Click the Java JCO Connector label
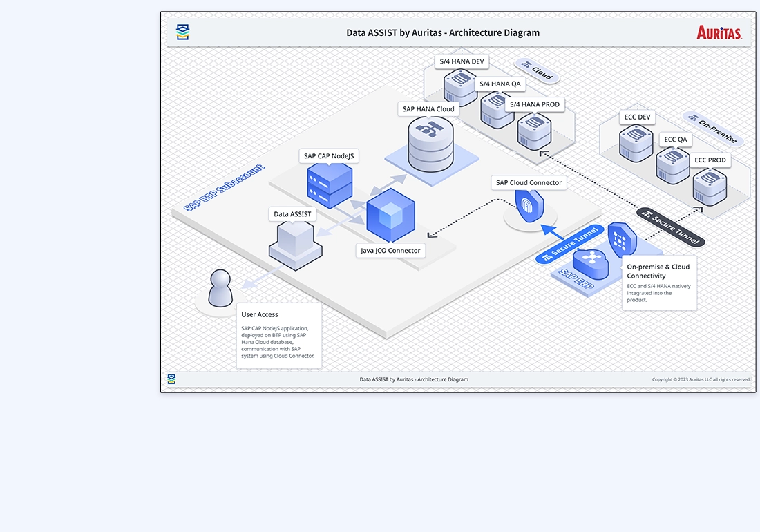 tap(390, 251)
